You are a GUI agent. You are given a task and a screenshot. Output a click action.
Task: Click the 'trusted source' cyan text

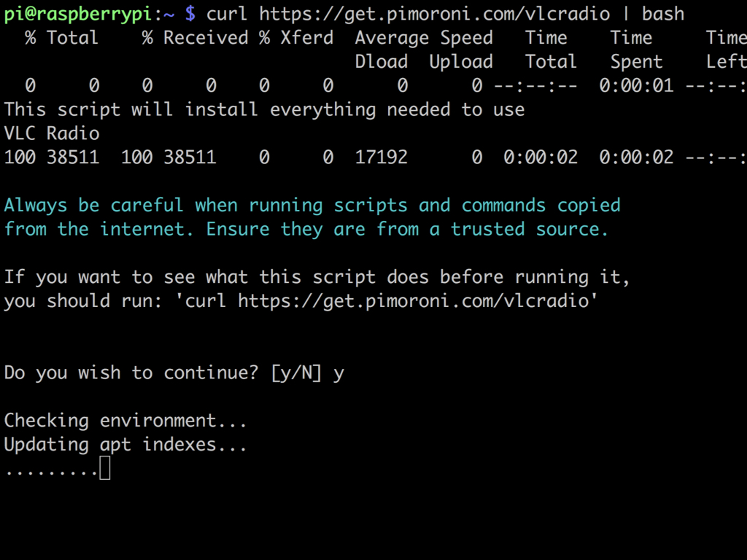(530, 230)
